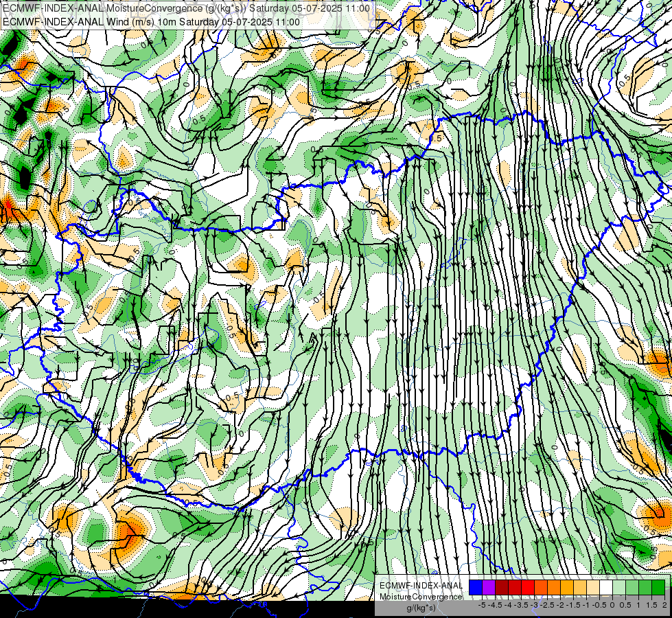Click the -3.5 tick label on the legend

(521, 605)
